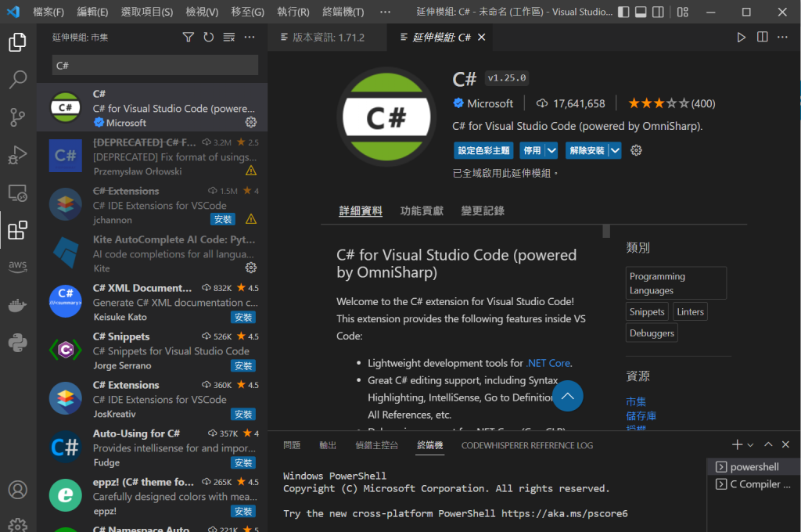
Task: Expand the 停用 dropdown arrow
Action: click(551, 150)
